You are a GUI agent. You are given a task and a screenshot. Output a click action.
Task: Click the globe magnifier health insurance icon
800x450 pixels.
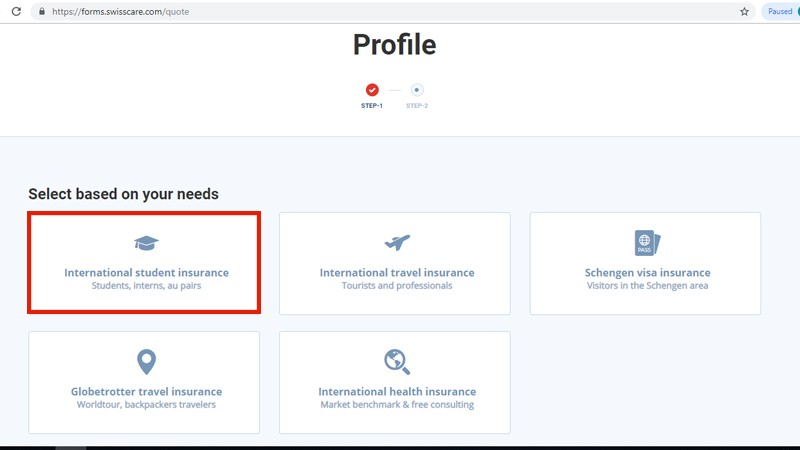[397, 361]
